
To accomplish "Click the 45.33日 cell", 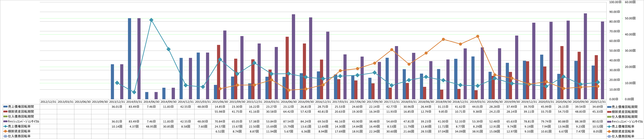I will tap(597, 112).
